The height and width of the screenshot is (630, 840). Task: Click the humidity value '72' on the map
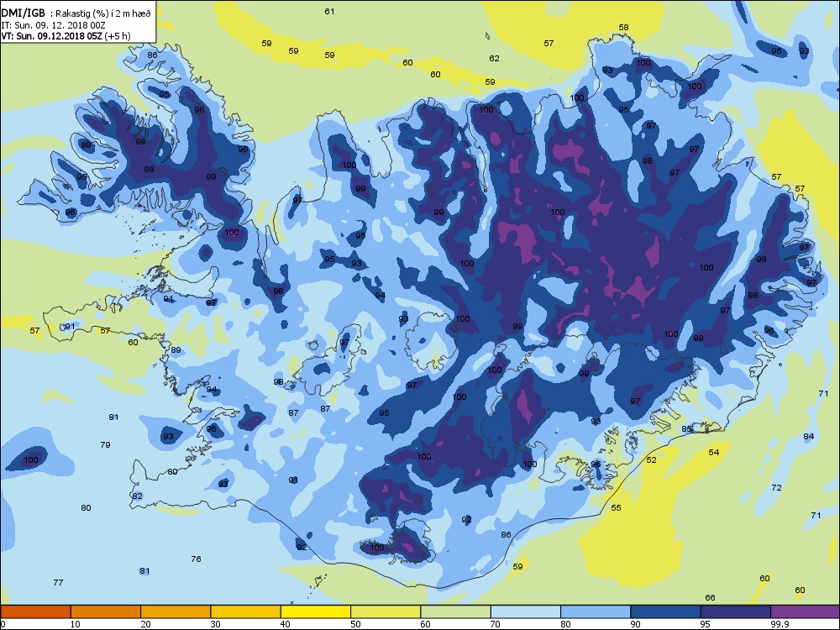point(776,487)
